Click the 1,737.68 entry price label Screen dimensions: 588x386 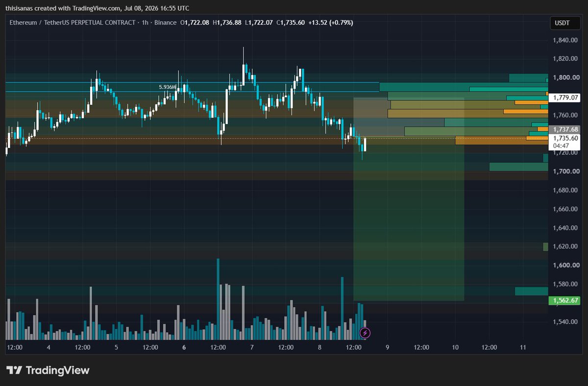566,129
